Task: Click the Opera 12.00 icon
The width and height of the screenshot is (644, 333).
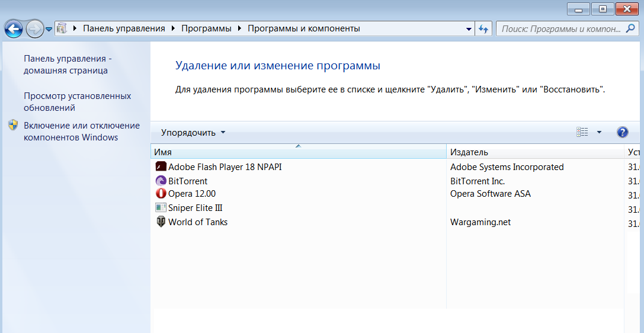Action: point(161,193)
